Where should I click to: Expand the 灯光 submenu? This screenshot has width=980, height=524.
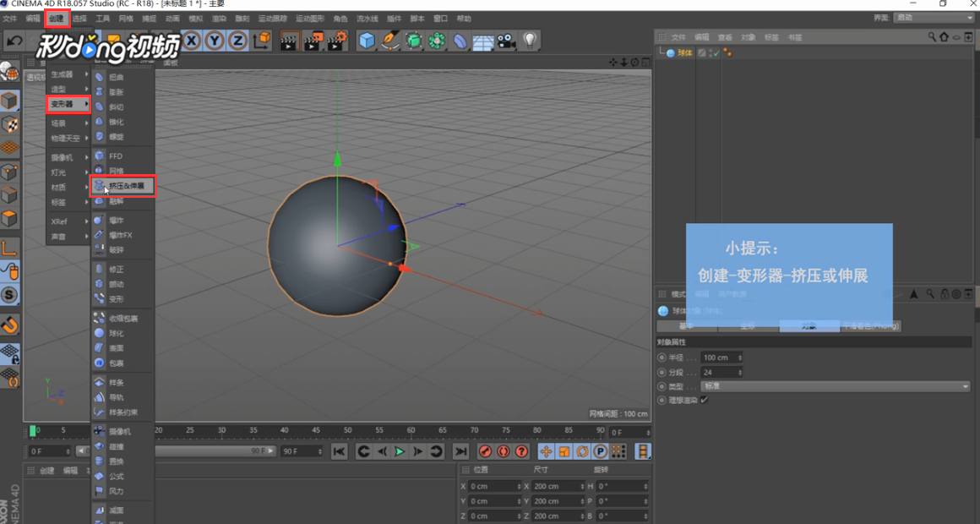[x=68, y=172]
